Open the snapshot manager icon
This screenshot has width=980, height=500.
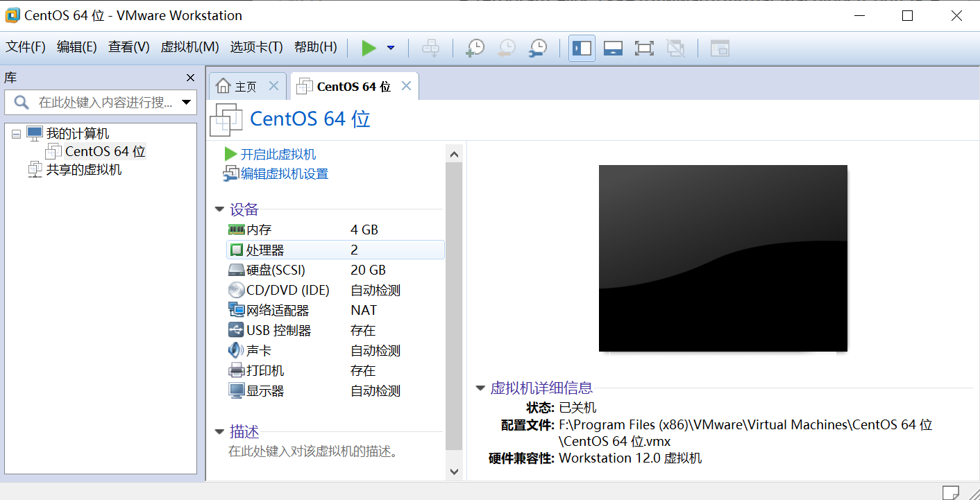pos(538,48)
